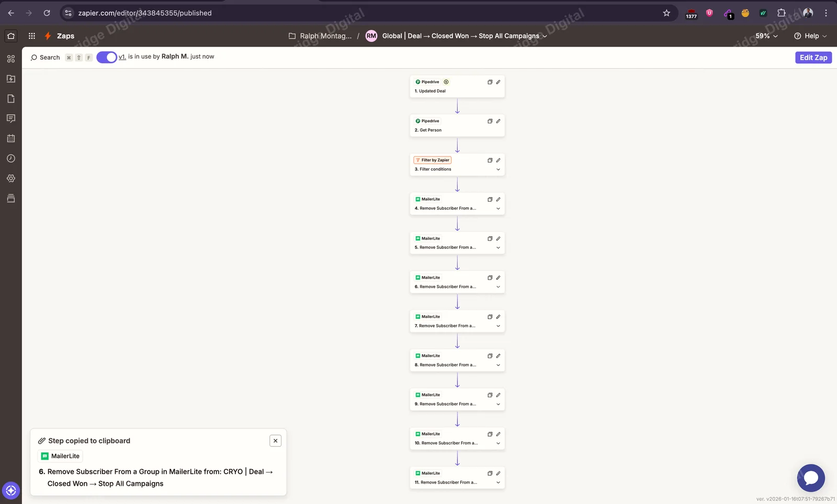Edit step 10 Remove Subscriber pencil icon
The height and width of the screenshot is (504, 837).
[498, 434]
